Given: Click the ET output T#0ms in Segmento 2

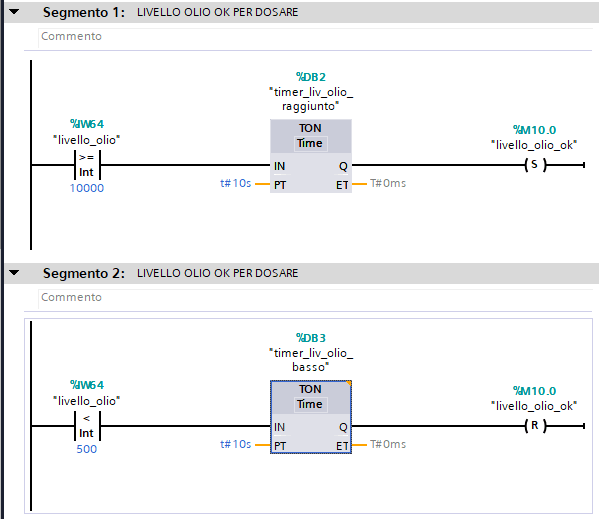Looking at the screenshot, I should pos(388,444).
